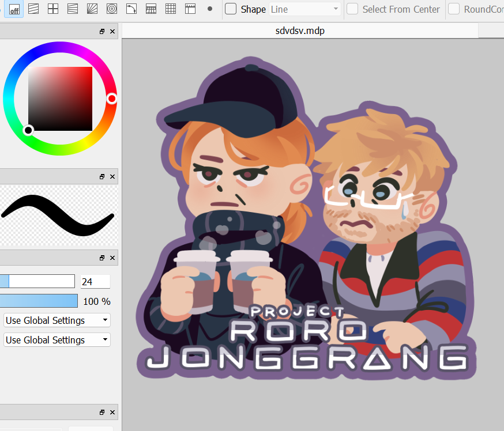Click the brush size value field 24
Viewport: 504px width, 431px height.
[95, 282]
